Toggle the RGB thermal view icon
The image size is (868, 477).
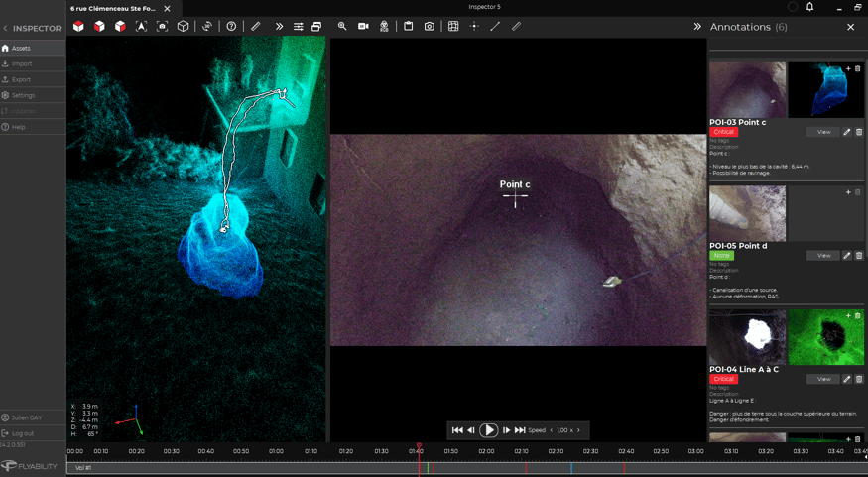(384, 26)
